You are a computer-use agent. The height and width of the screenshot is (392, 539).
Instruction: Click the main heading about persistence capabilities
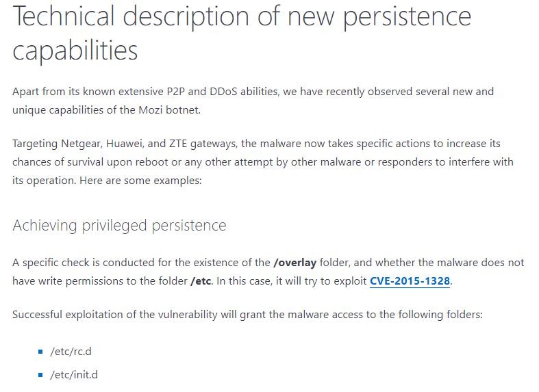[242, 33]
